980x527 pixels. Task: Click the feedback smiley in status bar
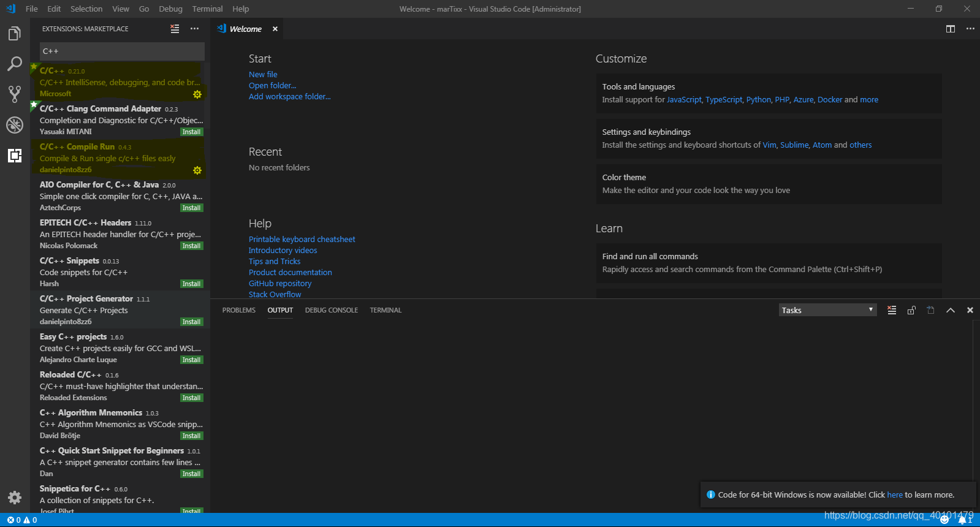click(x=944, y=520)
